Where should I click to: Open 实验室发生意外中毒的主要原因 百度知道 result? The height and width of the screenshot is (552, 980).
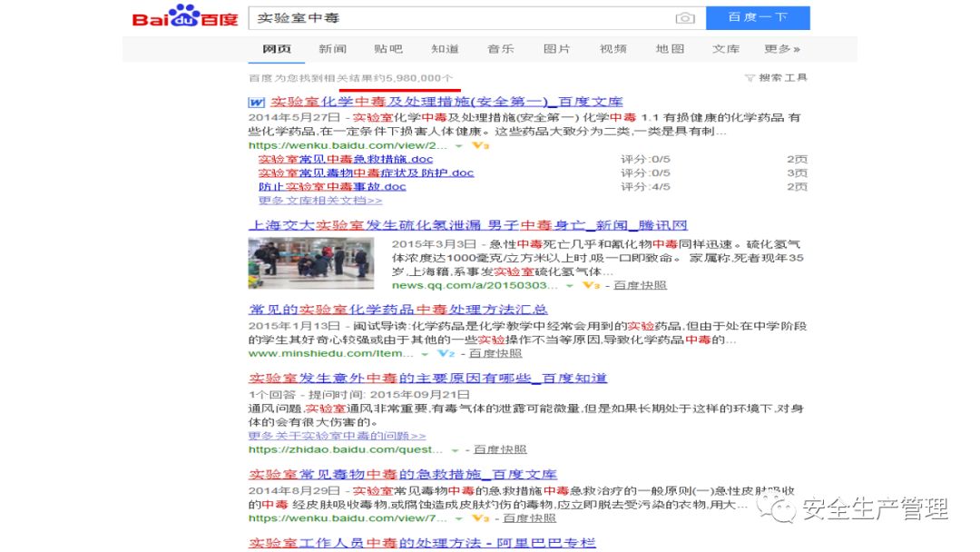pyautogui.click(x=427, y=379)
